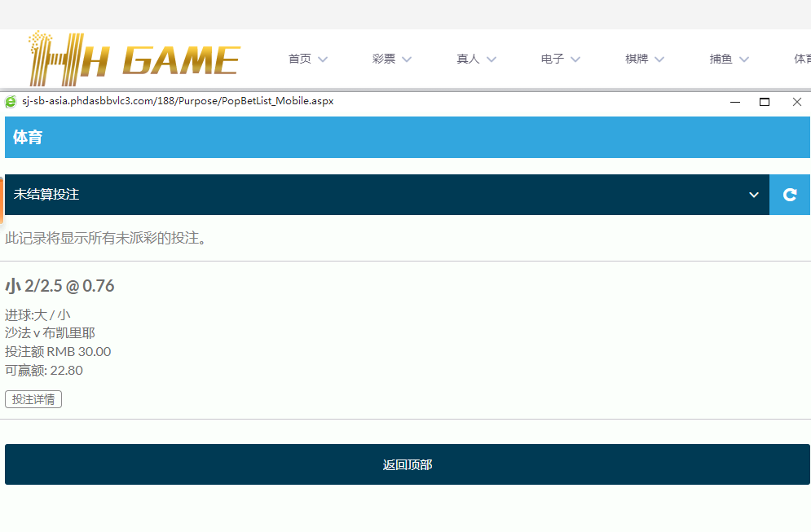Click the HH GAME logo

134,59
